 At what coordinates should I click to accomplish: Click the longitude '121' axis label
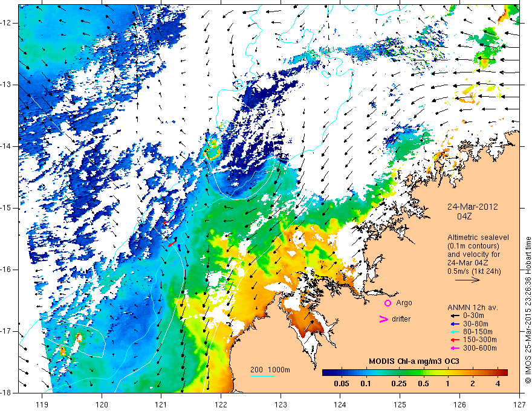pos(161,404)
